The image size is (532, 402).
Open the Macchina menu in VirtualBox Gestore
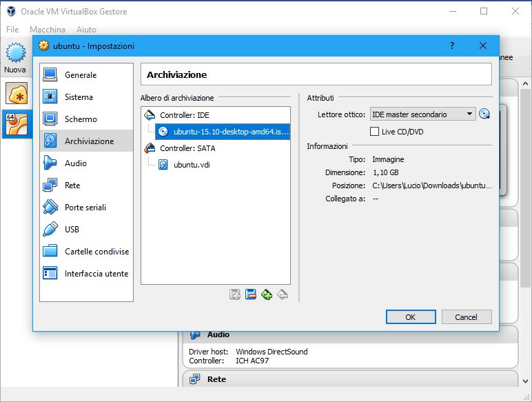pyautogui.click(x=48, y=30)
